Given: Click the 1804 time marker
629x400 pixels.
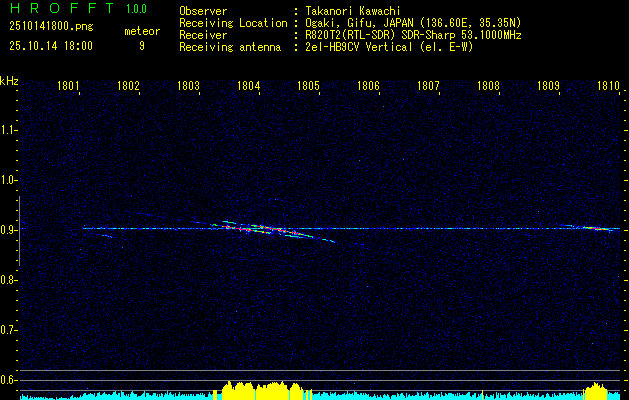Looking at the screenshot, I should pyautogui.click(x=248, y=86).
